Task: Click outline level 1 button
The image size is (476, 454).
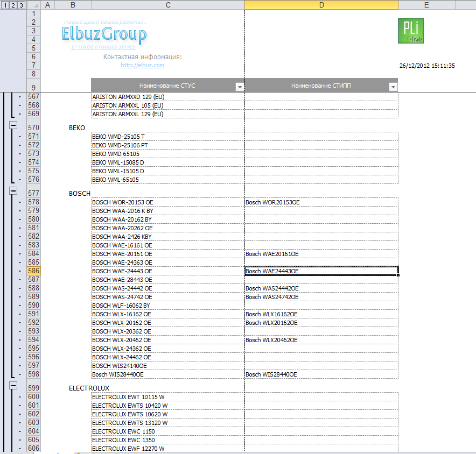Action: [5, 5]
